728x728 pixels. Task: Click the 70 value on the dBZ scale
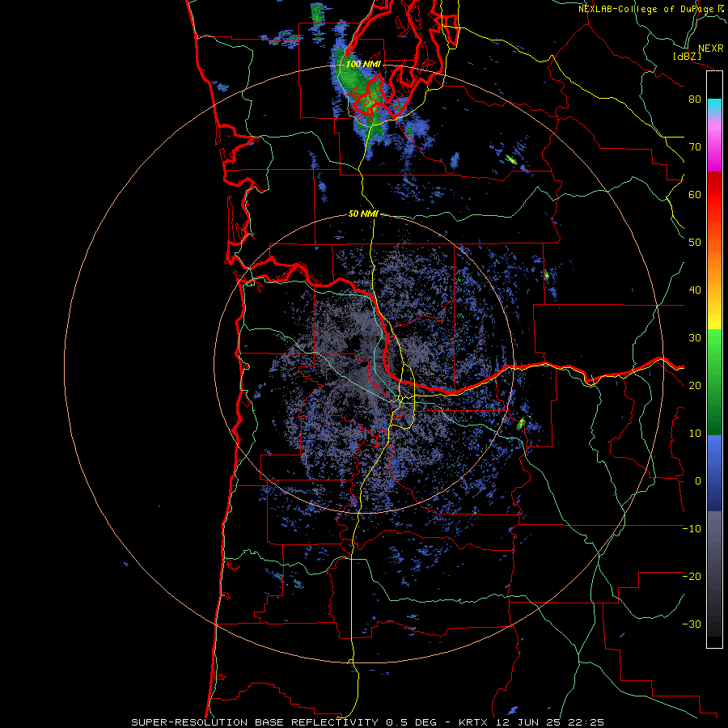695,147
